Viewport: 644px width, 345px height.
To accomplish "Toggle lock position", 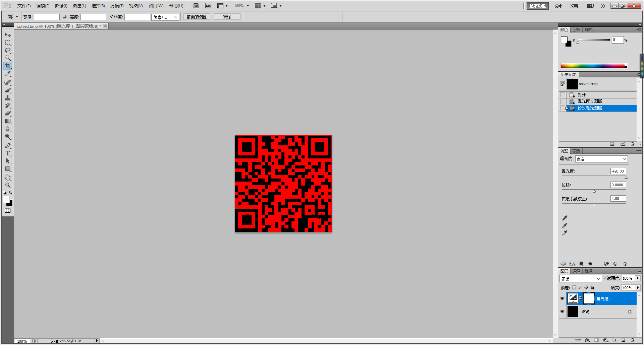I will tap(586, 287).
